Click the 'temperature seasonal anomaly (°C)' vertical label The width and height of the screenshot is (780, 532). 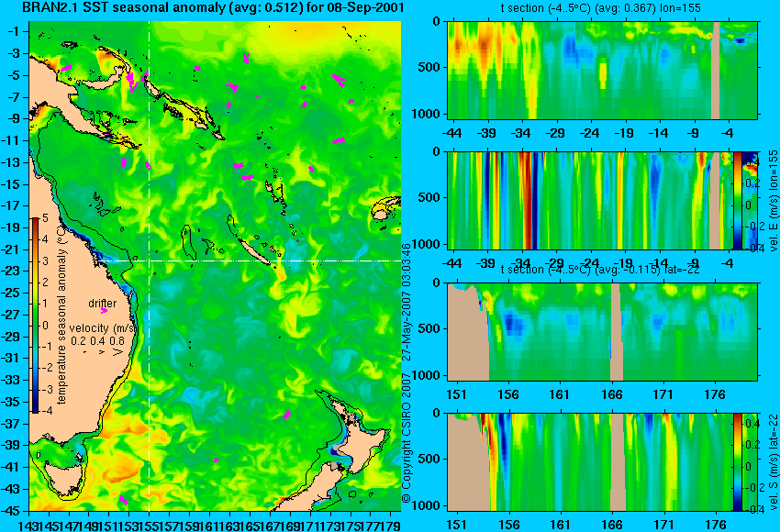pos(61,316)
